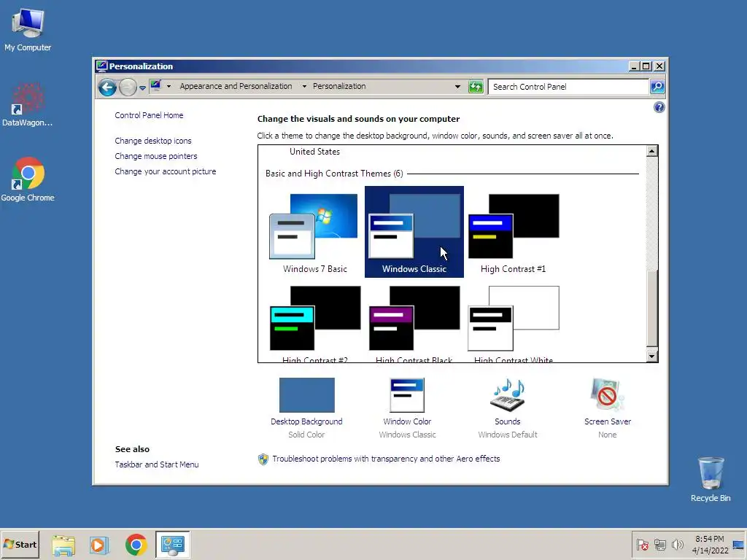This screenshot has height=560, width=747.
Task: Click the Show Desktop tray button
Action: point(739,544)
